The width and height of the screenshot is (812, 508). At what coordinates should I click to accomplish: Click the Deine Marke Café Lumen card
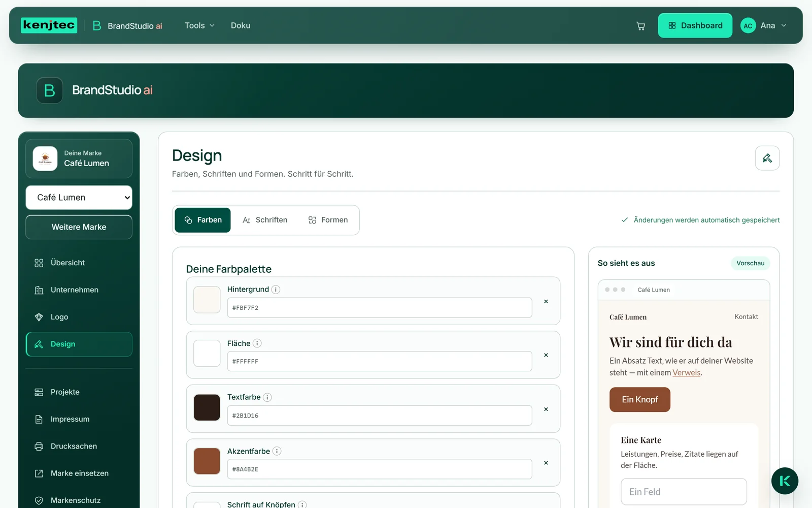click(x=79, y=158)
